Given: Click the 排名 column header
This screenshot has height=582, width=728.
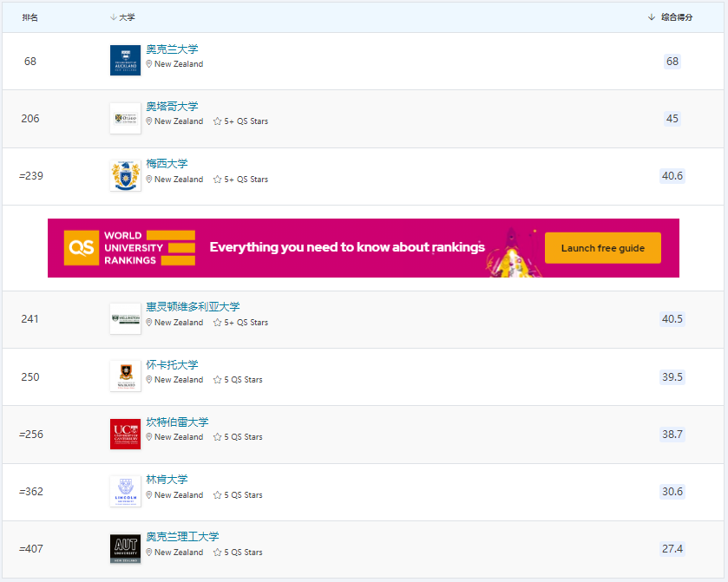Looking at the screenshot, I should pos(30,17).
